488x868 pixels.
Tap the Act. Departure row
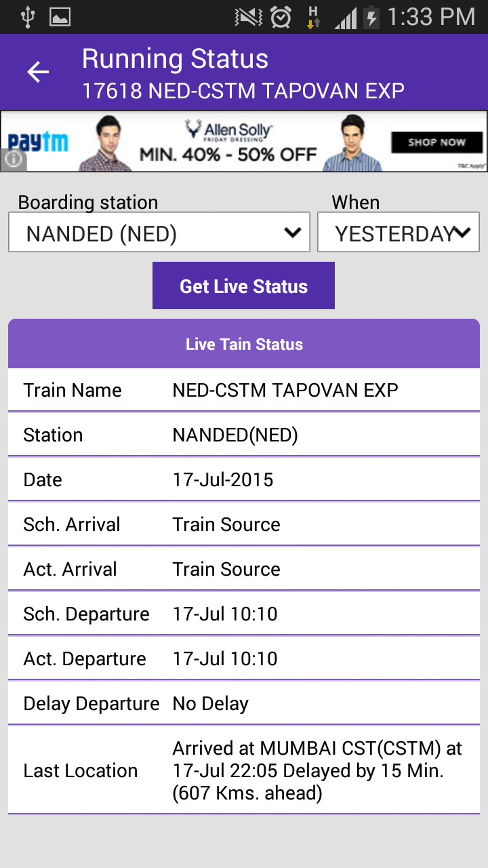(244, 658)
